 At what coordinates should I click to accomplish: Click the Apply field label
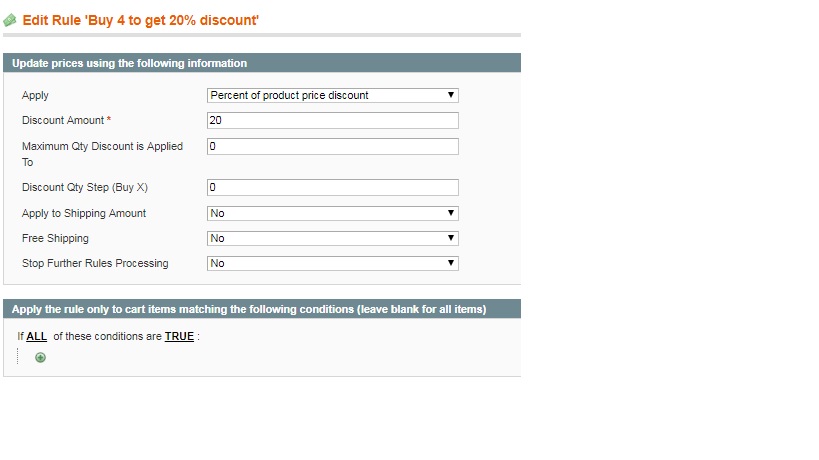tap(36, 96)
